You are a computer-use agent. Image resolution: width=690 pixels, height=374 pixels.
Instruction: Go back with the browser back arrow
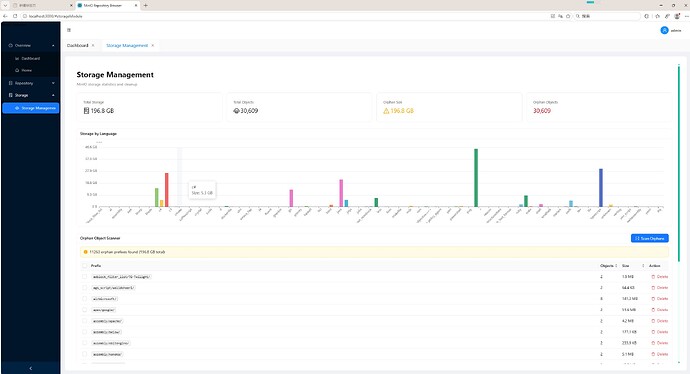click(x=5, y=16)
